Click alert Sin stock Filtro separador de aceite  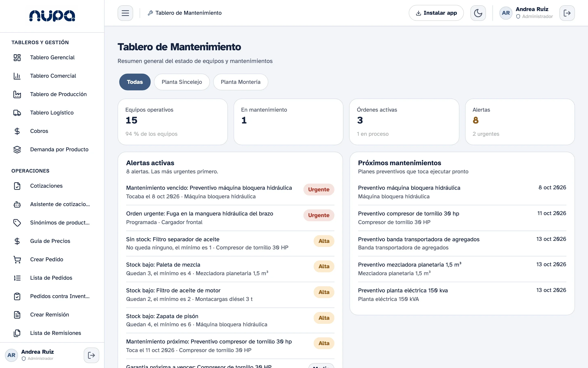click(230, 243)
